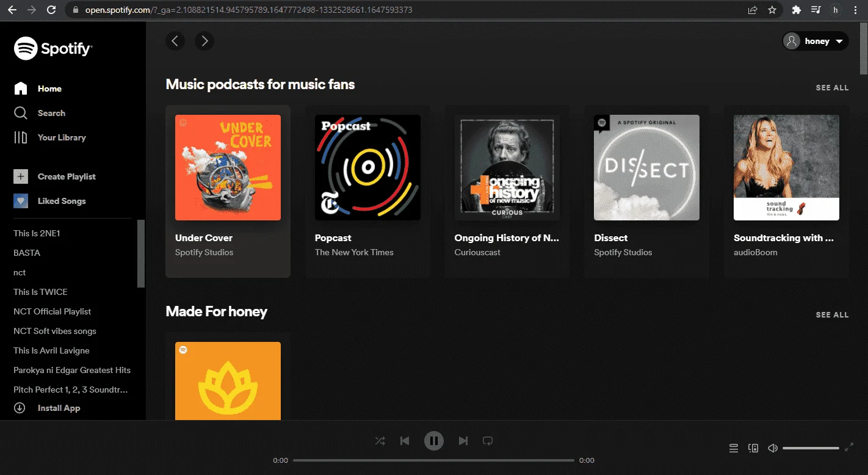Open the BASTA playlist

[27, 253]
